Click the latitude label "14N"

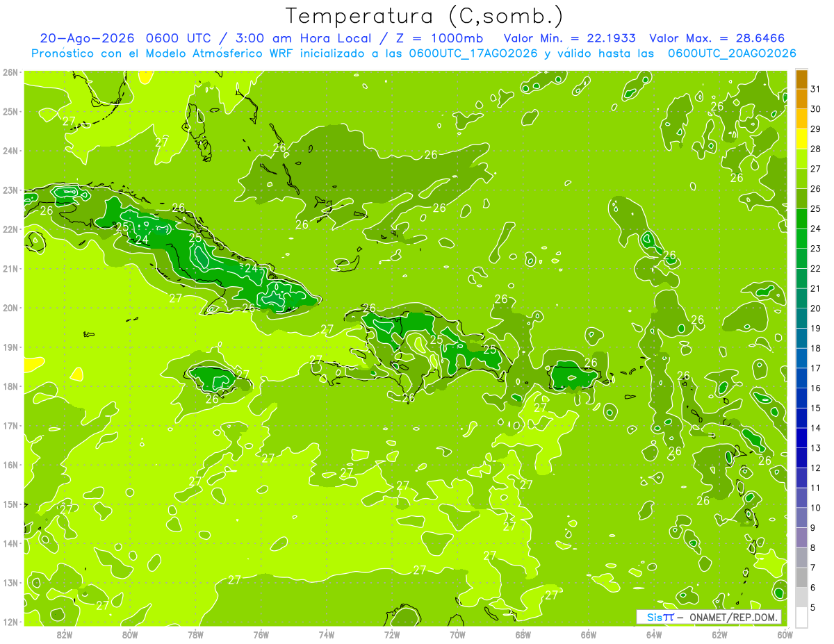point(10,543)
